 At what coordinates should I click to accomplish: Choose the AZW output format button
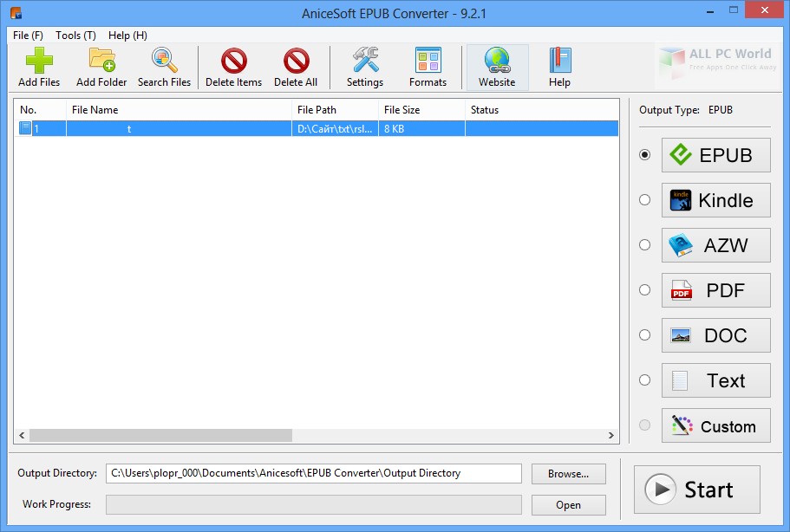(716, 245)
